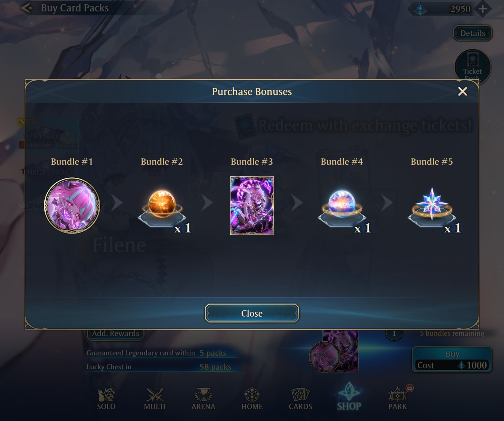This screenshot has height=421, width=504.
Task: Close the Purchase Bonuses dialog with X
Action: click(462, 92)
